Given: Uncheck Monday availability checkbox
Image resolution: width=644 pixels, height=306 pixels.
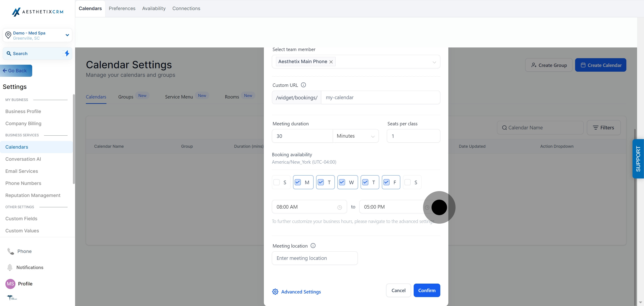Looking at the screenshot, I should pos(298,182).
